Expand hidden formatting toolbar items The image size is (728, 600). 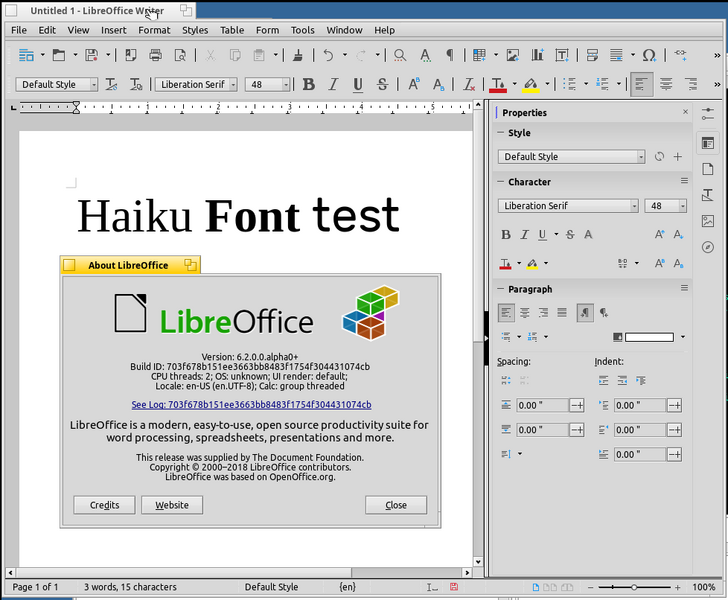pyautogui.click(x=717, y=84)
